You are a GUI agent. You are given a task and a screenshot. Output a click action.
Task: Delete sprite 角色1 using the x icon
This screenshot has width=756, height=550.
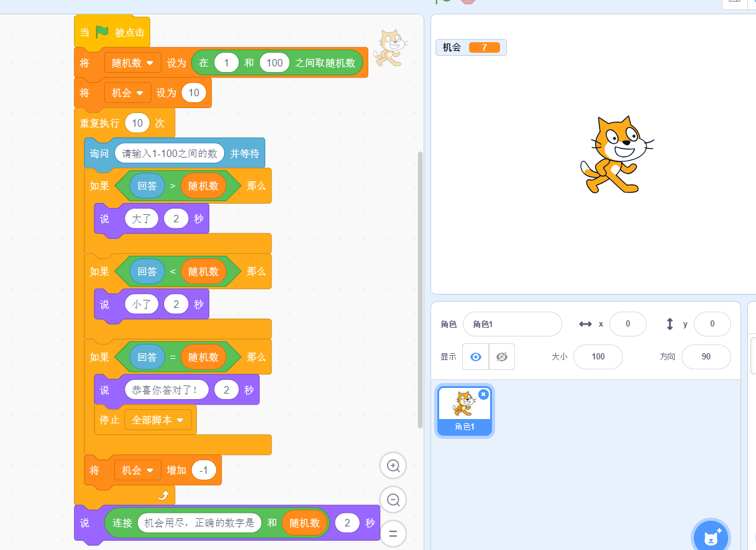(483, 394)
